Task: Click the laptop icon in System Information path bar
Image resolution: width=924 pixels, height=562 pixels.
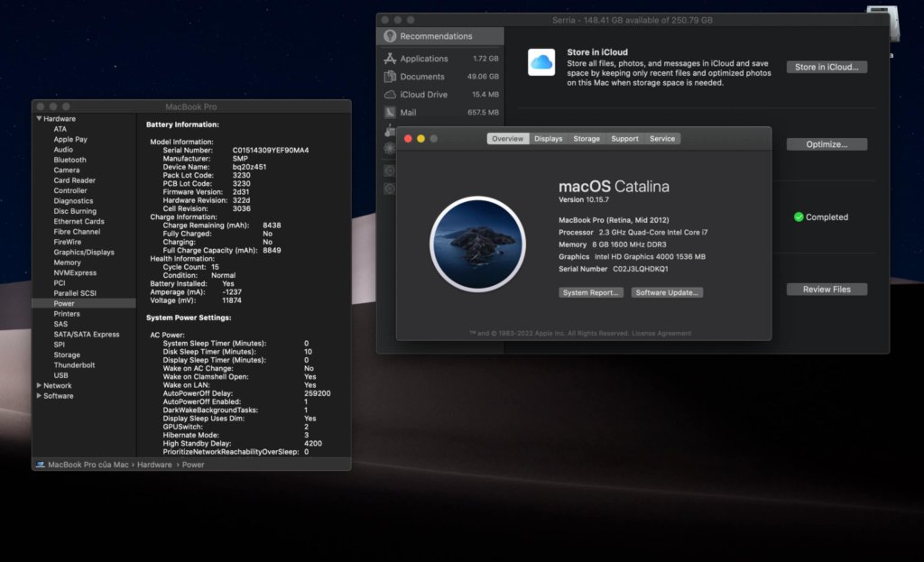Action: (40, 465)
